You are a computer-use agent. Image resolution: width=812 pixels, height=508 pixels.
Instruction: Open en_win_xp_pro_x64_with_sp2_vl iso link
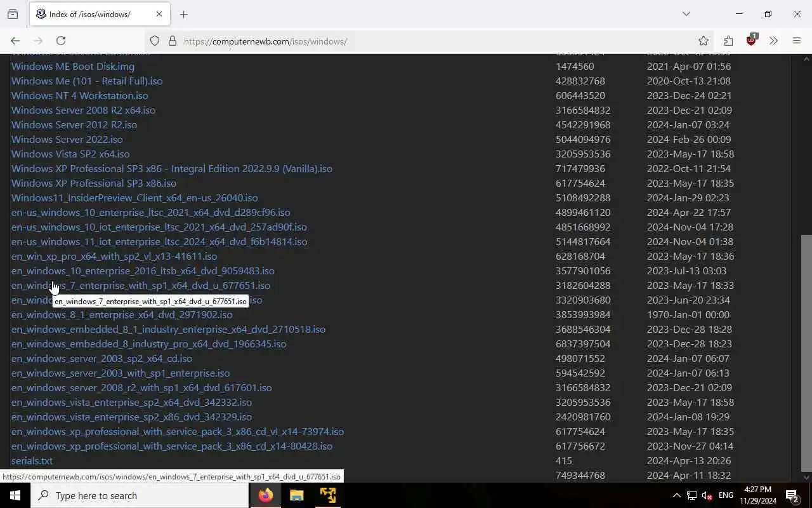coord(114,256)
